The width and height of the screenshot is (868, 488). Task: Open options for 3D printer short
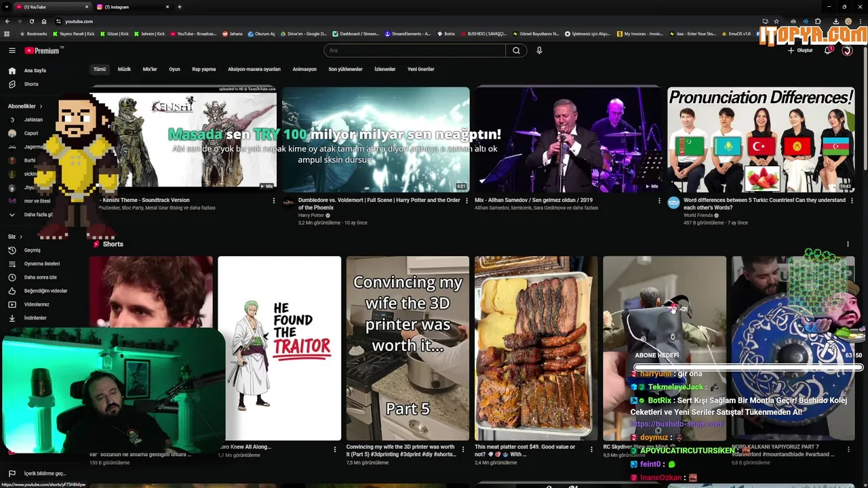[463, 449]
